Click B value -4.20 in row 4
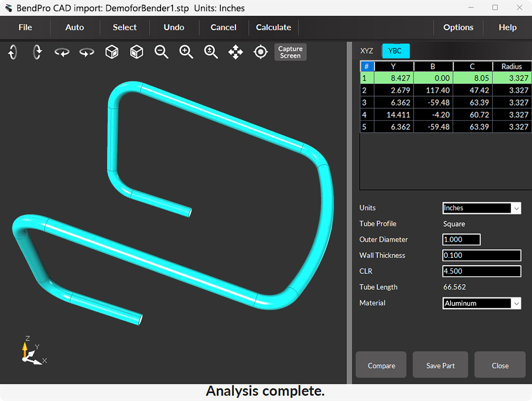Screen dimensions: 532x401 [433, 115]
